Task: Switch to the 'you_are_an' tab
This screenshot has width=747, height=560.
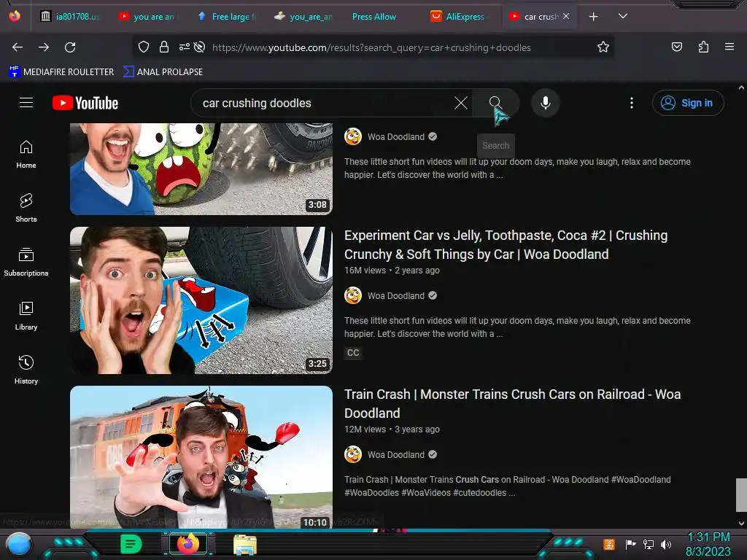Action: (x=305, y=17)
